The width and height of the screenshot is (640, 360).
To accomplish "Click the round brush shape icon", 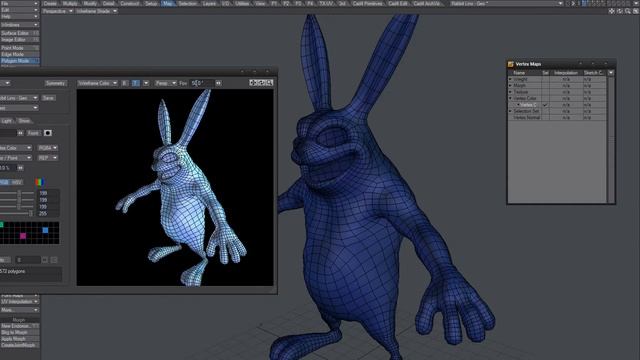I will tap(48, 133).
